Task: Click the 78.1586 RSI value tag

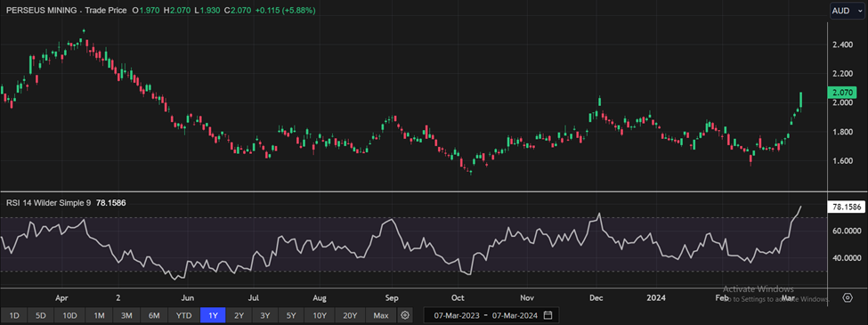Action: pyautogui.click(x=845, y=207)
